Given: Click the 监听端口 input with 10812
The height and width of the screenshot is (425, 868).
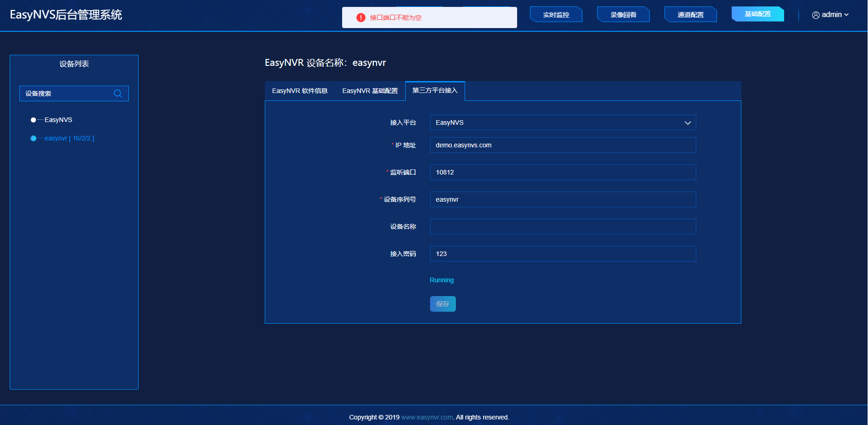Looking at the screenshot, I should click(563, 172).
